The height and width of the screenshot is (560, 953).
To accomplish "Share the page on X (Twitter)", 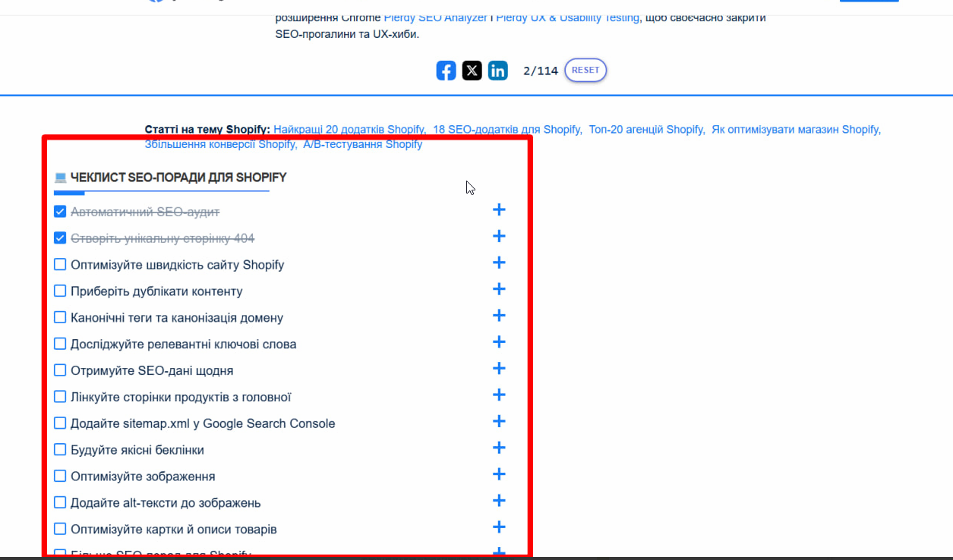I will (x=472, y=71).
